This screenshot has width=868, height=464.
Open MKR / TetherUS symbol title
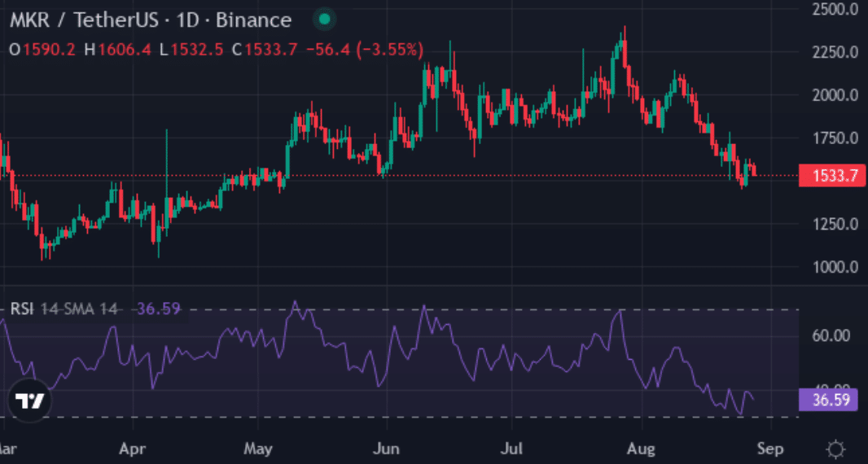pos(150,20)
